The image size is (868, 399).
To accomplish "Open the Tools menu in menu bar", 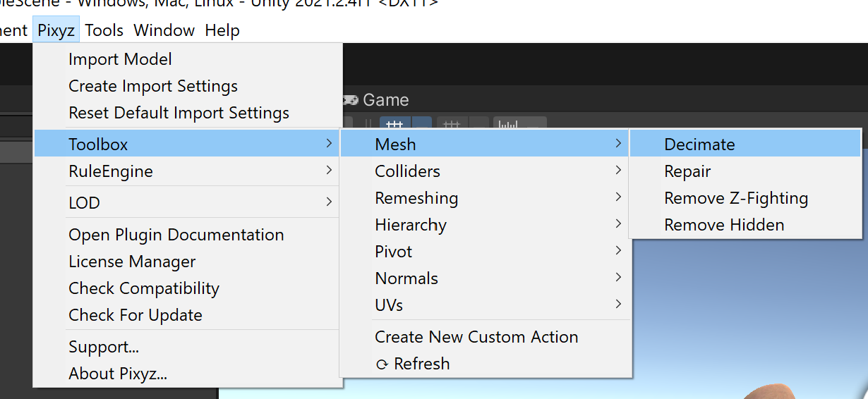I will [104, 30].
